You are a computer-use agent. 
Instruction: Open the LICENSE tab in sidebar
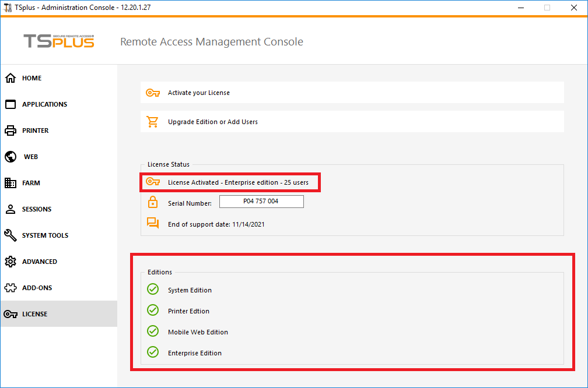click(x=34, y=314)
